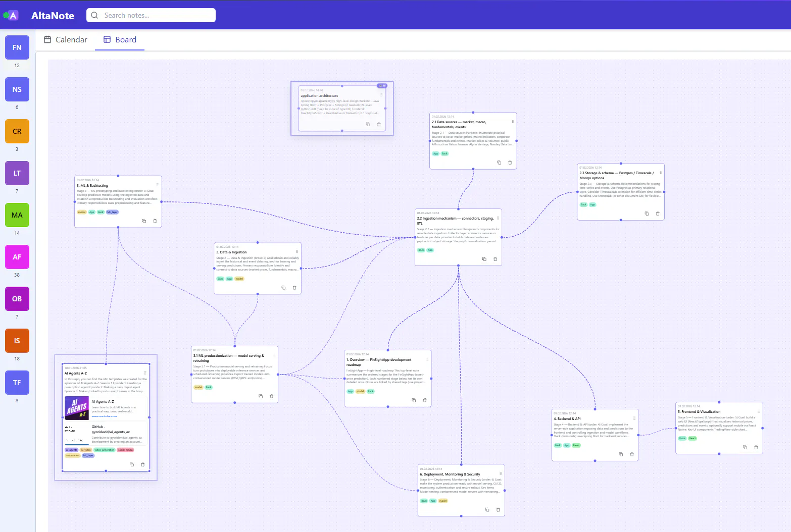Grab the drag handle on 2.1 Data sources note

[x=513, y=121]
